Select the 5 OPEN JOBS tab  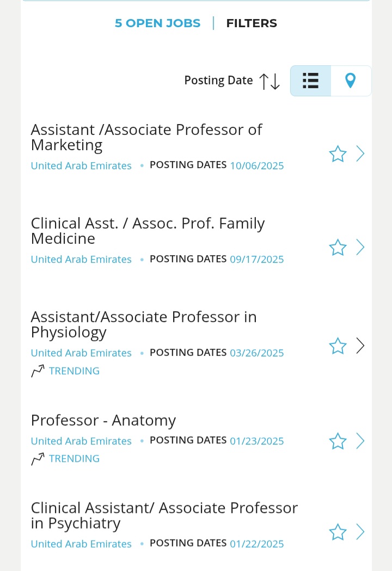(157, 23)
